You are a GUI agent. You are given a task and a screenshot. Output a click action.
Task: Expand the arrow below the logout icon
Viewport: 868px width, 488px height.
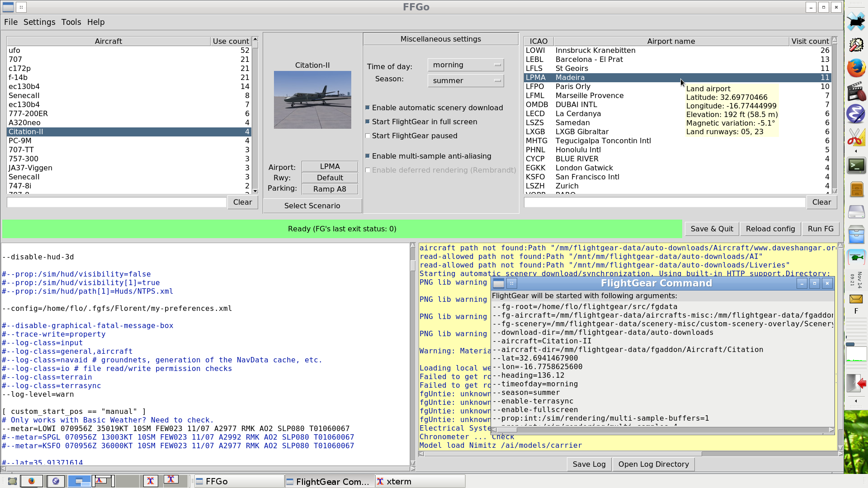(x=856, y=401)
